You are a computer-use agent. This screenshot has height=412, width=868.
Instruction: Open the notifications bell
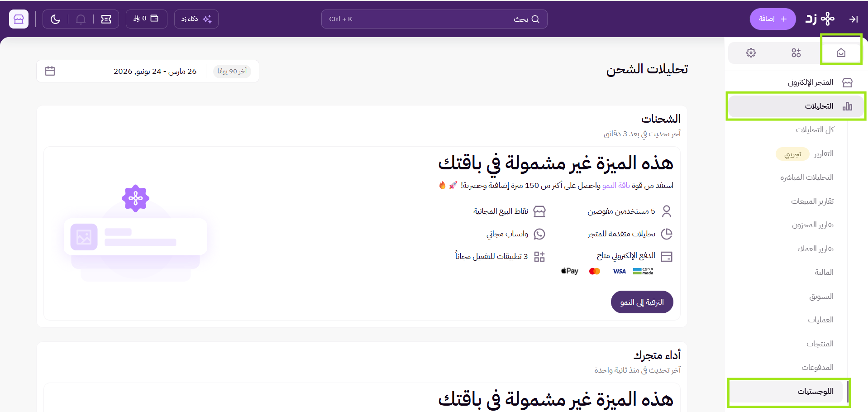tap(81, 19)
